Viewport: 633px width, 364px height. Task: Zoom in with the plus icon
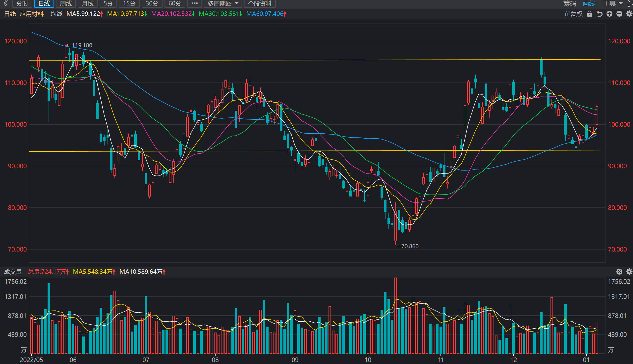pyautogui.click(x=609, y=14)
